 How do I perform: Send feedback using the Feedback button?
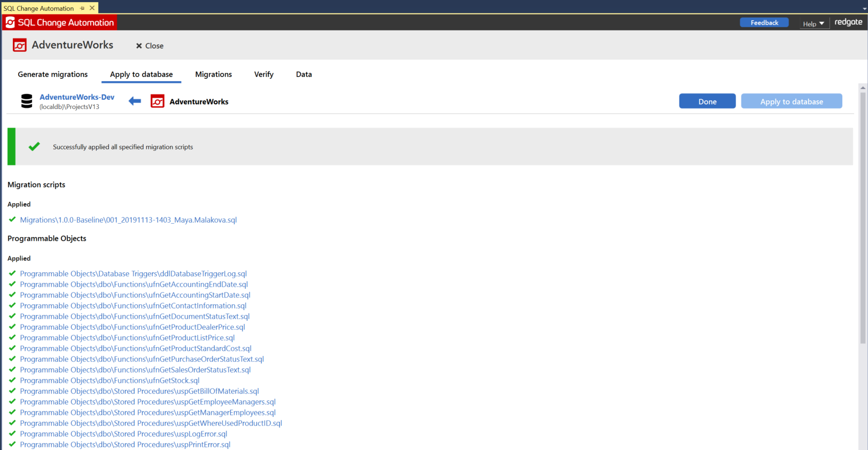click(x=764, y=22)
